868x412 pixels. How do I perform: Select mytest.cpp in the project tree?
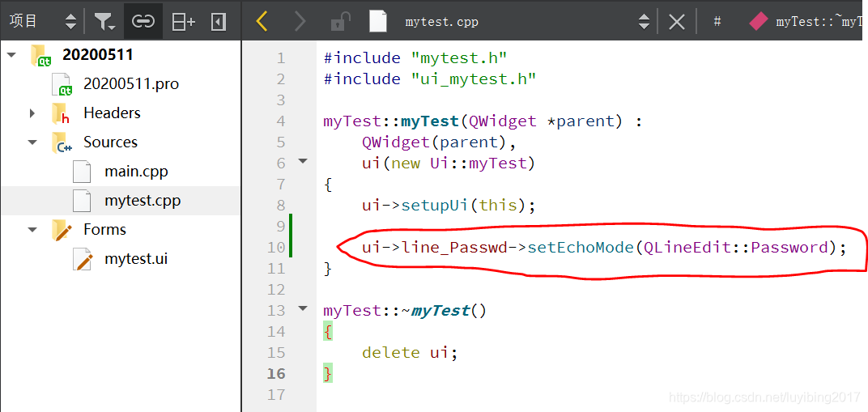(143, 201)
